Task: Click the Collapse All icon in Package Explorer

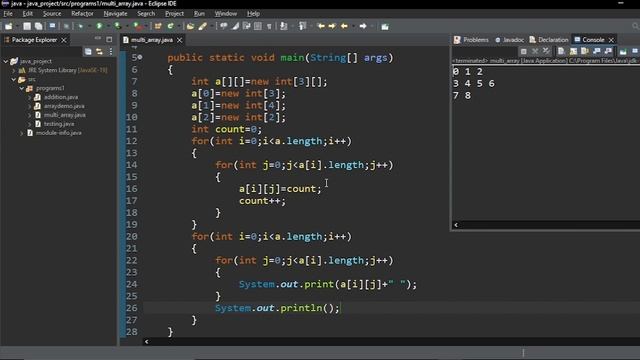Action: coord(88,51)
